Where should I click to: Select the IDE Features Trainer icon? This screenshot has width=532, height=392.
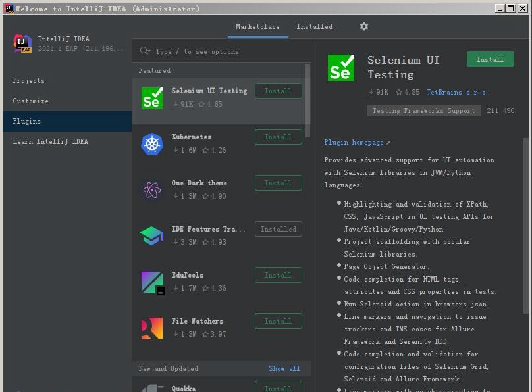point(151,236)
